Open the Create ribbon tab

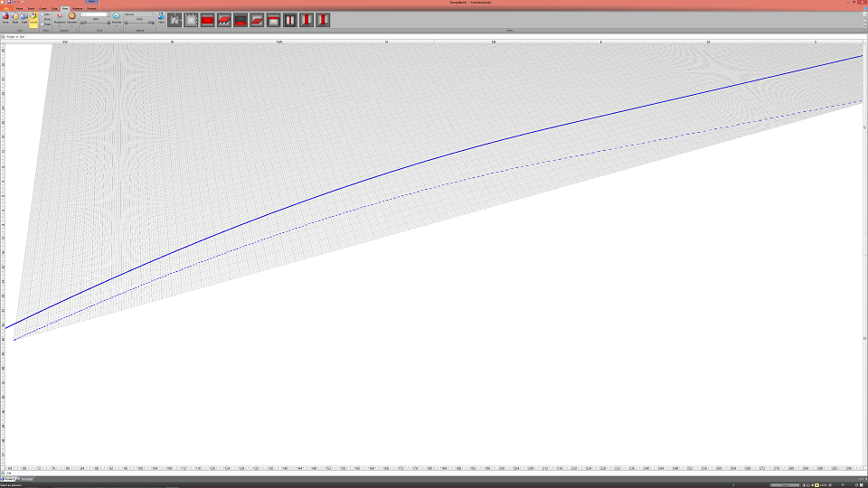pyautogui.click(x=42, y=8)
